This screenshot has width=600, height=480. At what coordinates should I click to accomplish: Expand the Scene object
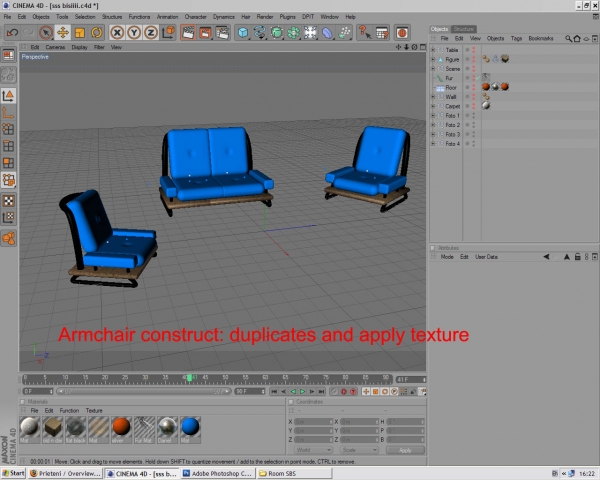pos(433,69)
